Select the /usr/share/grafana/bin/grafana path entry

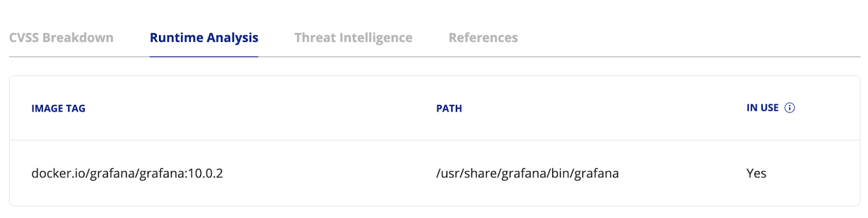tap(527, 173)
